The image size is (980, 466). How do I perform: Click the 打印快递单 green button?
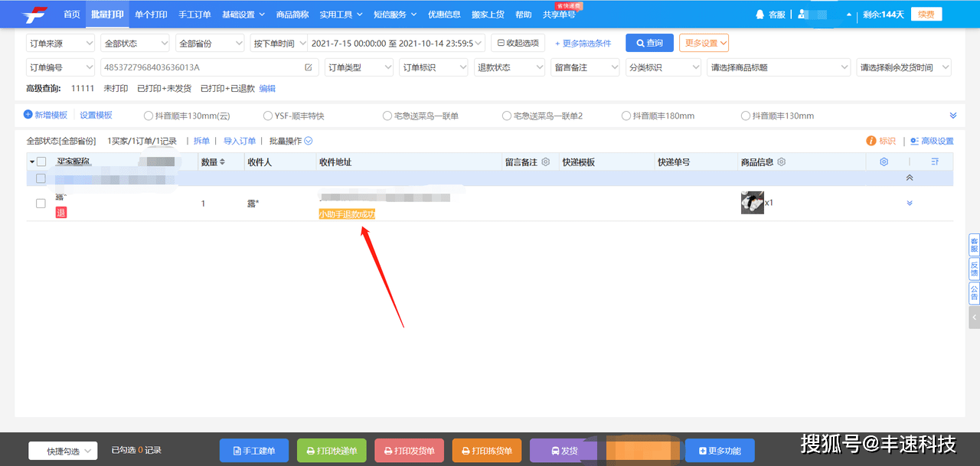[332, 451]
